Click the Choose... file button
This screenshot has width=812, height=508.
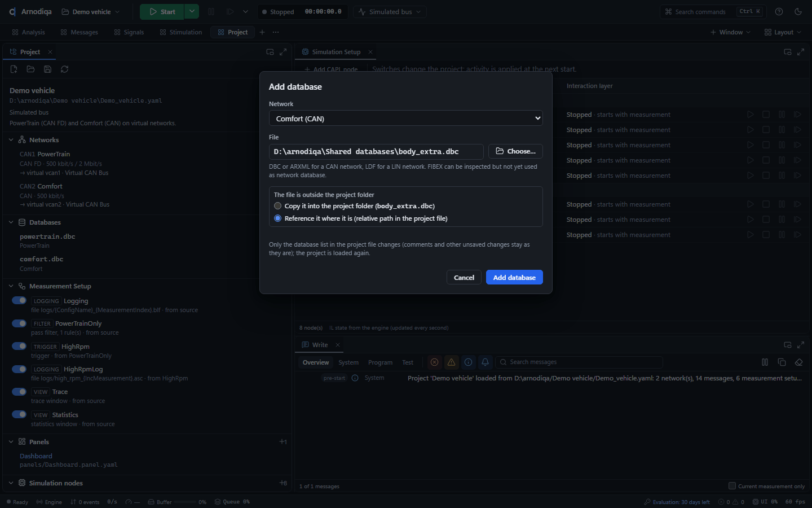coord(515,151)
